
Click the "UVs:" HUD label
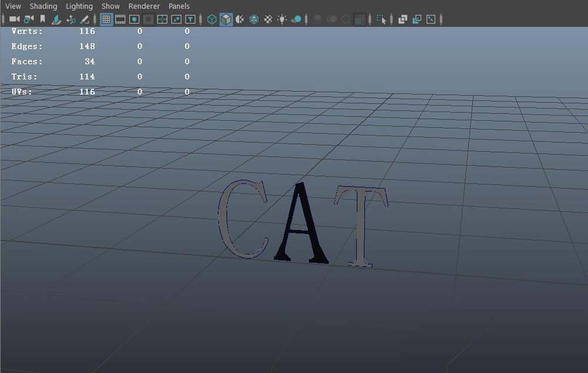22,92
